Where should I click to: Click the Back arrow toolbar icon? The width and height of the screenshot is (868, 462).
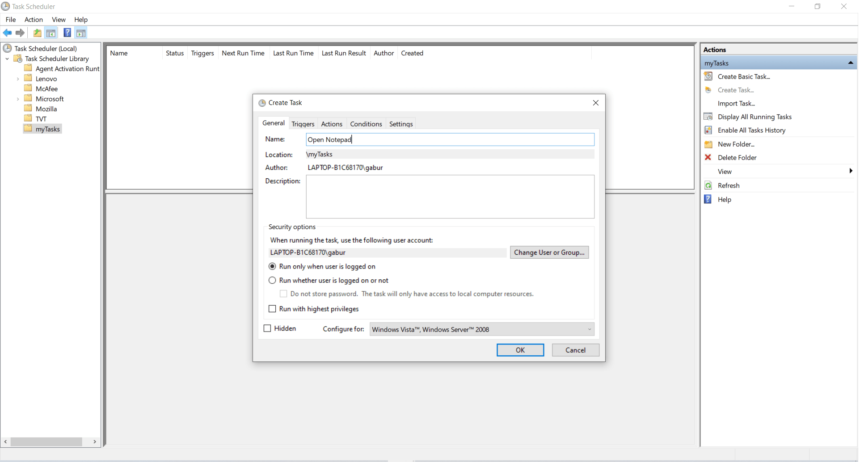point(7,33)
